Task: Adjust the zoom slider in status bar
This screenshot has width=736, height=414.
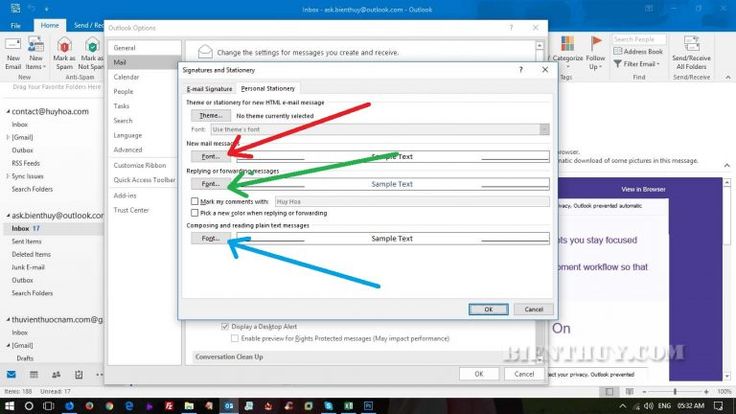Action: pyautogui.click(x=675, y=391)
